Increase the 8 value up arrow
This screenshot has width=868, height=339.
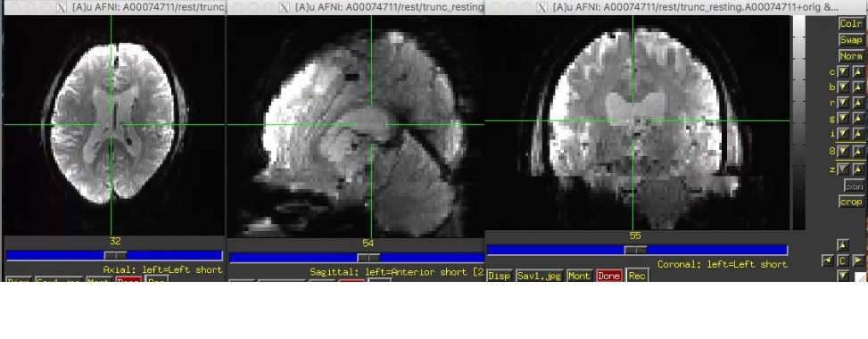(x=857, y=151)
